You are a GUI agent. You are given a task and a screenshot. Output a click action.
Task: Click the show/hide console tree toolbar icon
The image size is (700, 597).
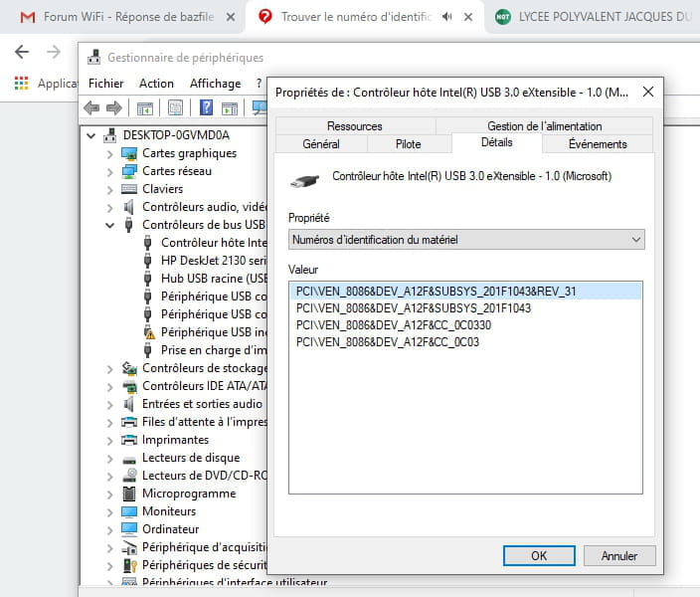click(144, 108)
